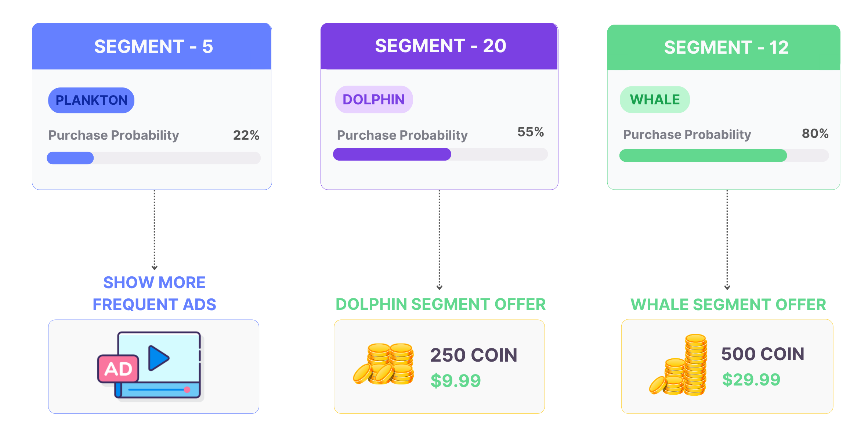Select the DOLPHIN tag
The width and height of the screenshot is (868, 441).
374,99
